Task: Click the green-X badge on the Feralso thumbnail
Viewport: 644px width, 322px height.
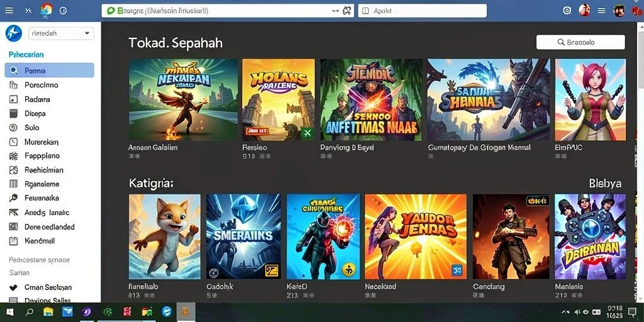Action: [307, 132]
